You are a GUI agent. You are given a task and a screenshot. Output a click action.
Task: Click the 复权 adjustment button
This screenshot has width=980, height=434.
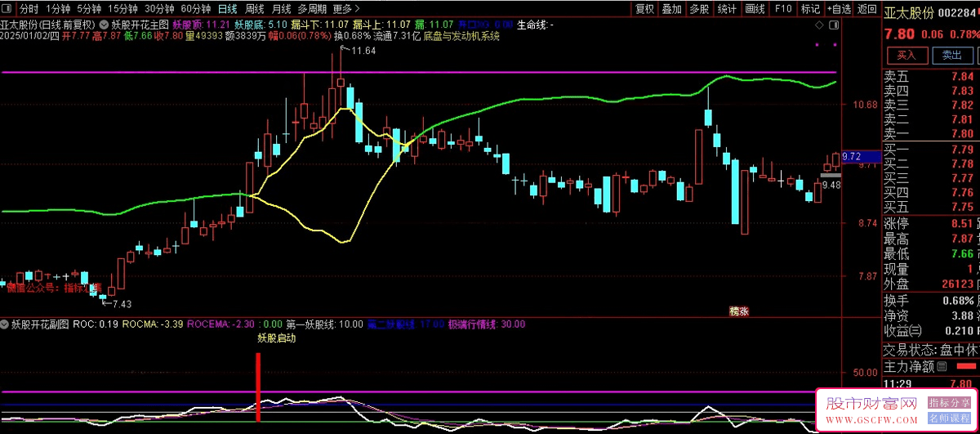(x=644, y=9)
